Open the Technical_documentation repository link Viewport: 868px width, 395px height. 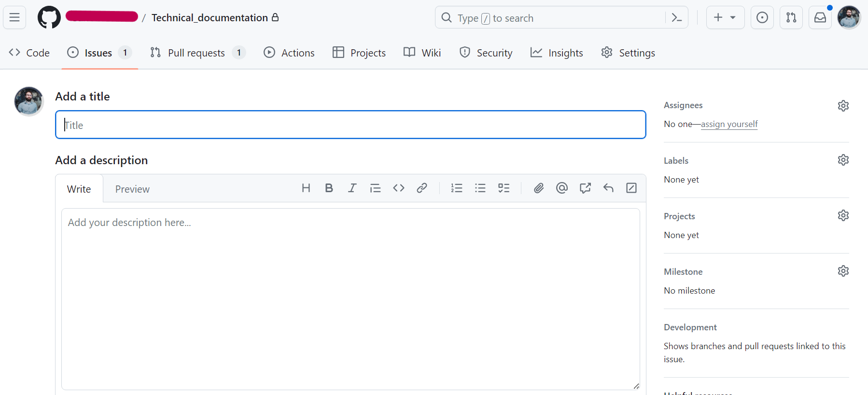[x=210, y=18]
